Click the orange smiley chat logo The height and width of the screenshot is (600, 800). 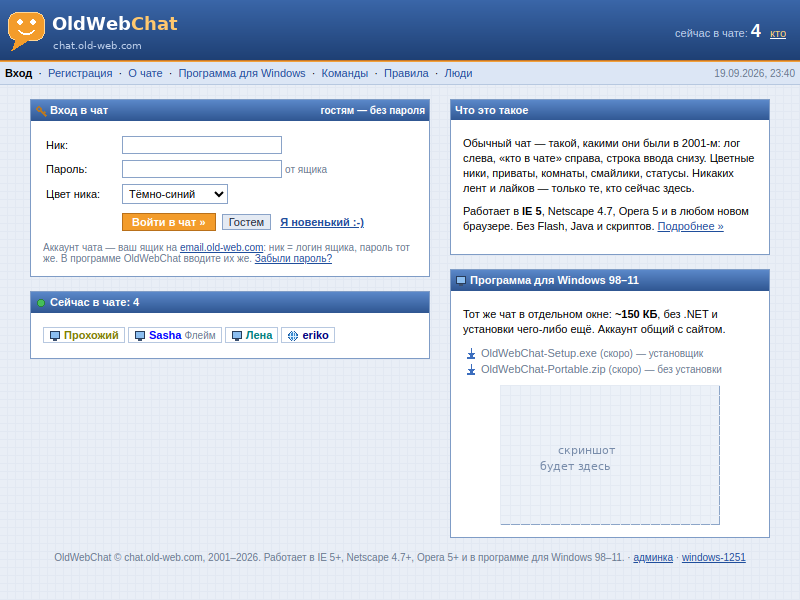tap(26, 31)
